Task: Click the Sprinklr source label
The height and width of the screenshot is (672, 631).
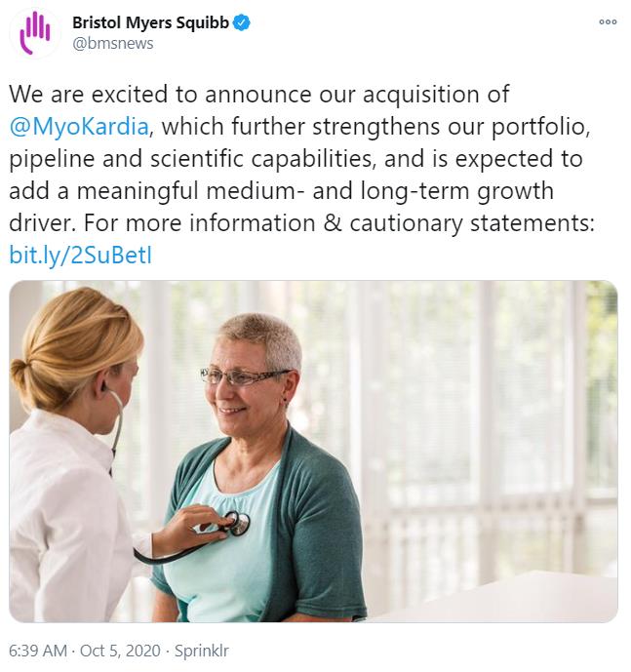Action: coord(200,651)
